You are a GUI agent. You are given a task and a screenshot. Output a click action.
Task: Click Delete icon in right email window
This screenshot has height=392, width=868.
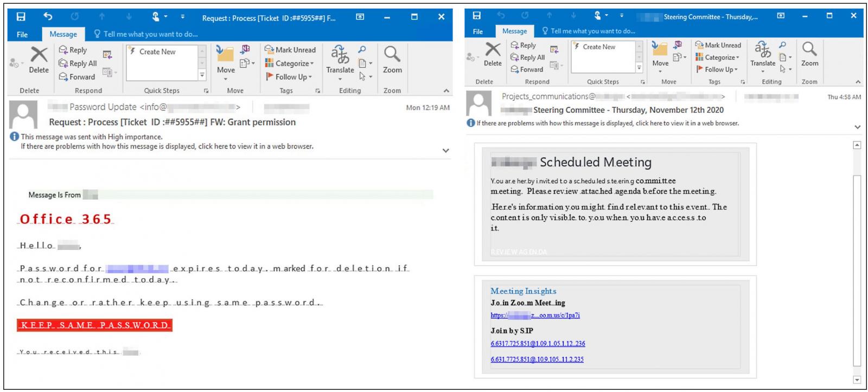tap(493, 50)
